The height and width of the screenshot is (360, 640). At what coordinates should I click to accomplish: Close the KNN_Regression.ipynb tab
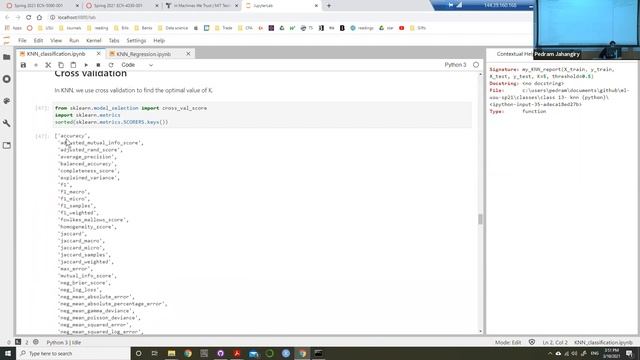tap(188, 54)
